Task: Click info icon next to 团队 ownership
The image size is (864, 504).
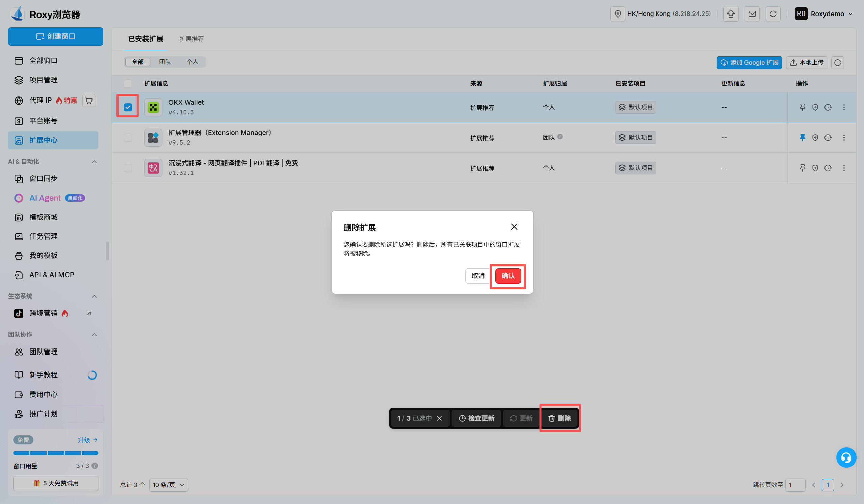Action: pos(560,137)
